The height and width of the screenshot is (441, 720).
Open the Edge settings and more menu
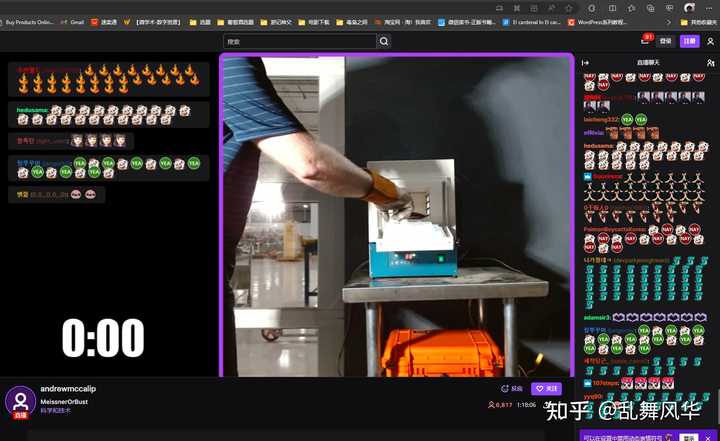[x=710, y=8]
